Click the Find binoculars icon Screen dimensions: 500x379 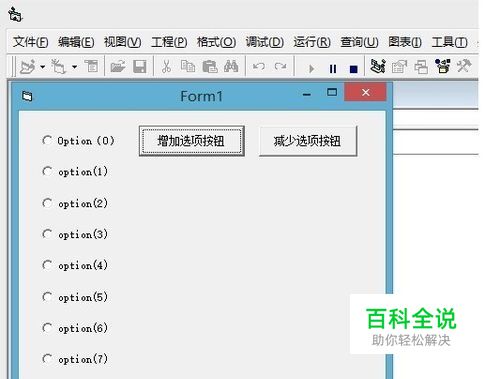(x=231, y=66)
